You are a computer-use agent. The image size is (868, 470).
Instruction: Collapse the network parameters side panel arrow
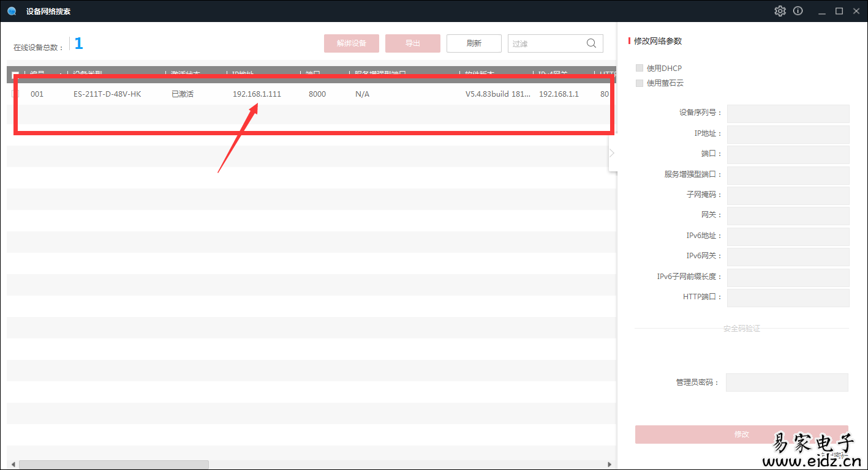tap(612, 153)
